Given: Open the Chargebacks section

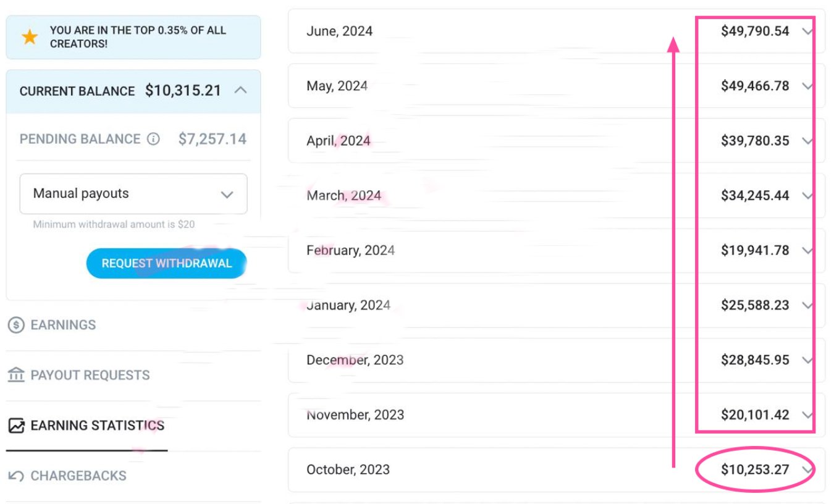Looking at the screenshot, I should [78, 476].
